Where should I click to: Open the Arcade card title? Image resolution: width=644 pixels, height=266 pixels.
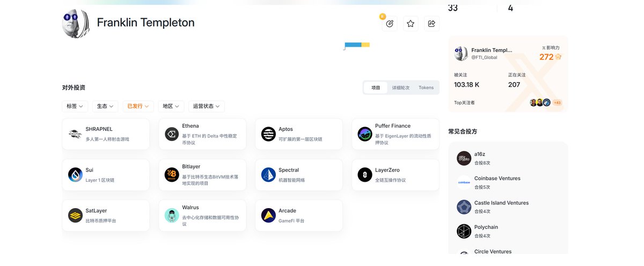click(287, 211)
